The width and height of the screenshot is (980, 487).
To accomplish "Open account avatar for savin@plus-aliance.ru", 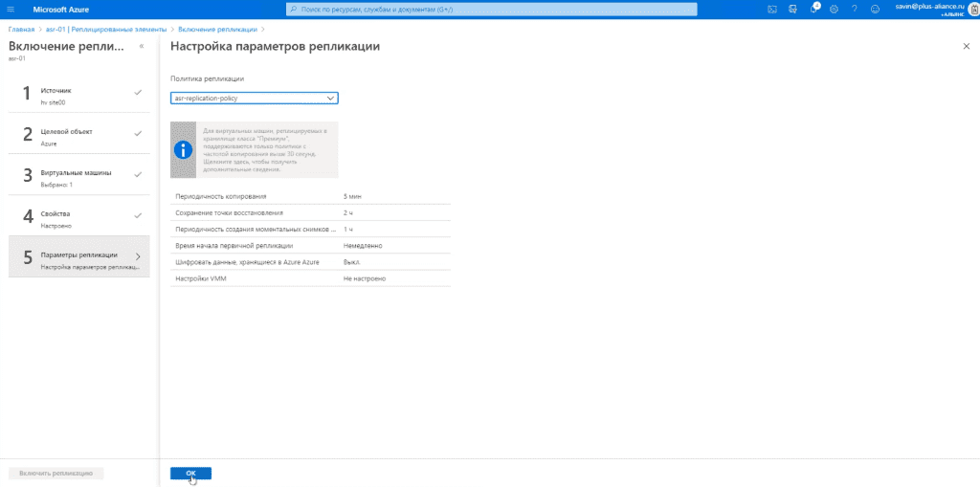I will tap(973, 9).
